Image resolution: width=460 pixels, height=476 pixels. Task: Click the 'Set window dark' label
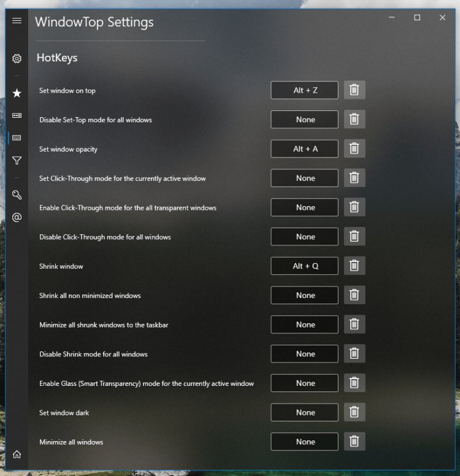click(64, 413)
